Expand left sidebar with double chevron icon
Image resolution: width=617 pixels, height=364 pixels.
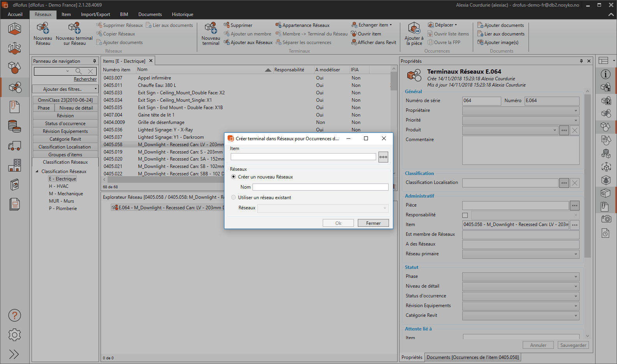(14, 354)
